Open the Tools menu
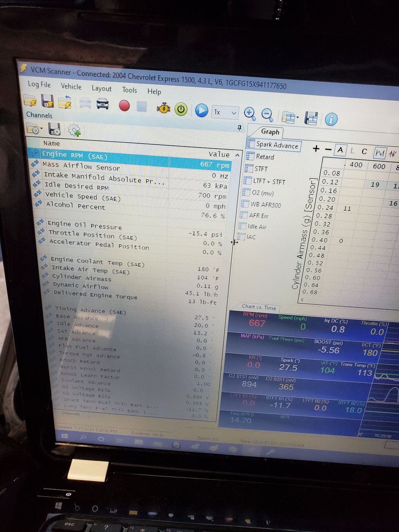 pyautogui.click(x=129, y=90)
